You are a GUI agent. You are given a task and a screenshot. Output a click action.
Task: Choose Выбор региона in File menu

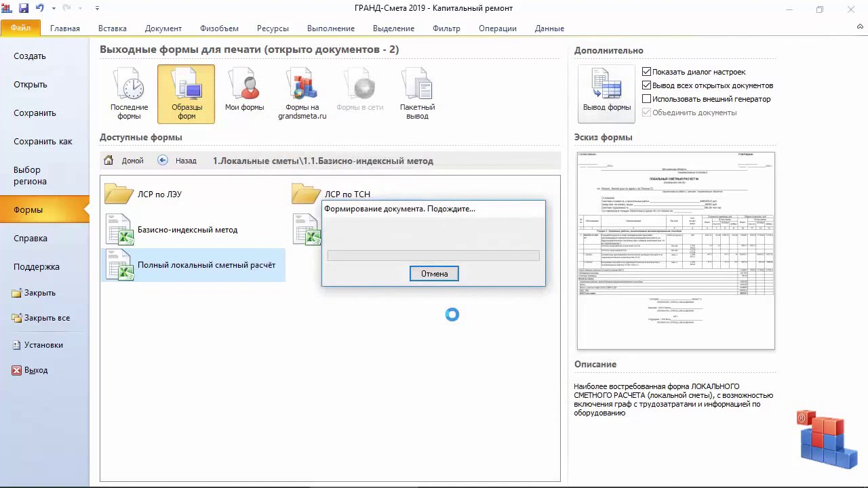[31, 176]
